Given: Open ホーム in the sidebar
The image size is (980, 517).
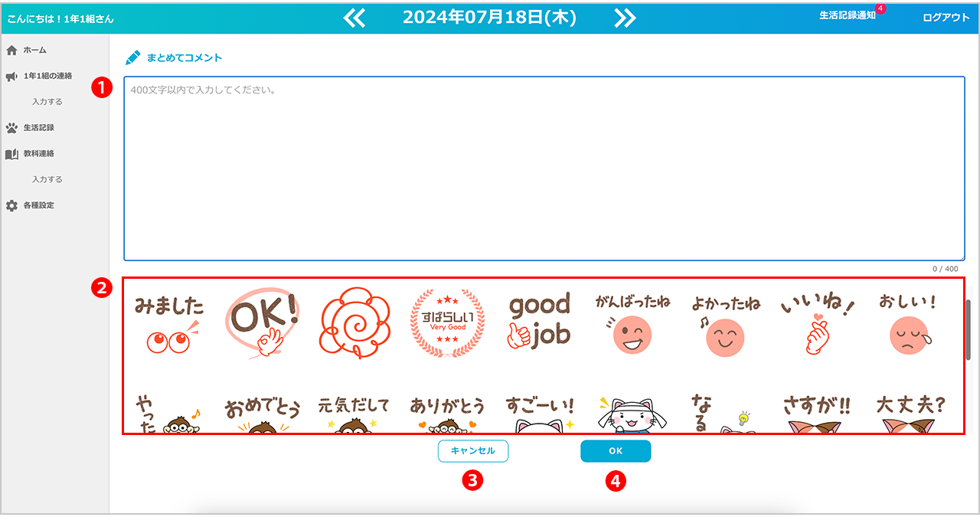Looking at the screenshot, I should pyautogui.click(x=34, y=50).
